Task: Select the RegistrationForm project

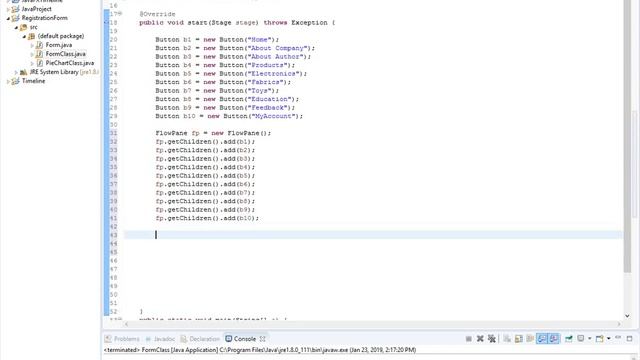Action: click(x=44, y=18)
